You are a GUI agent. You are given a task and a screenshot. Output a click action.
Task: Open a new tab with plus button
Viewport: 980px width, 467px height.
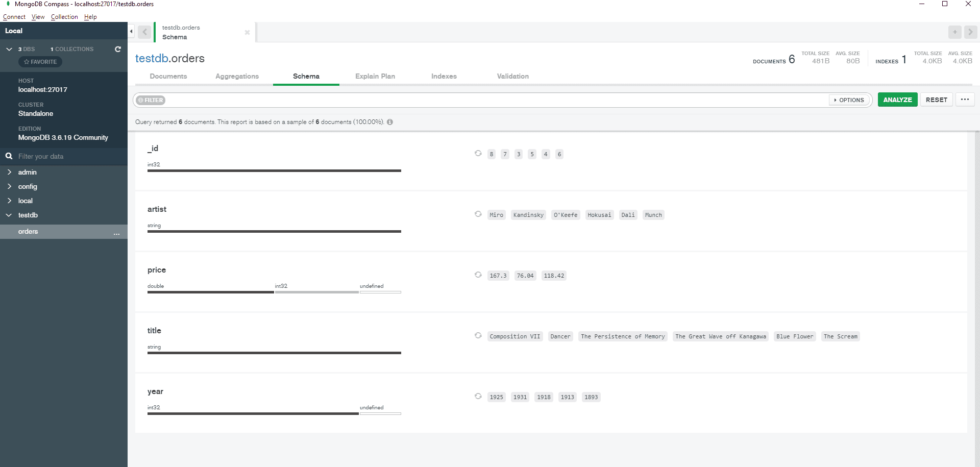[x=954, y=32]
